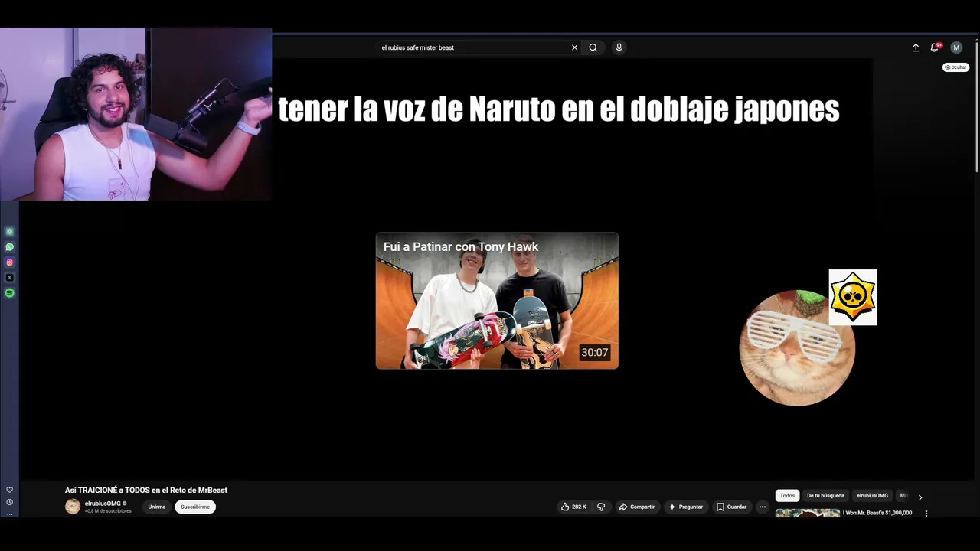The image size is (980, 551).
Task: Click the 40,8 M de suscriptores text
Action: coord(108,511)
